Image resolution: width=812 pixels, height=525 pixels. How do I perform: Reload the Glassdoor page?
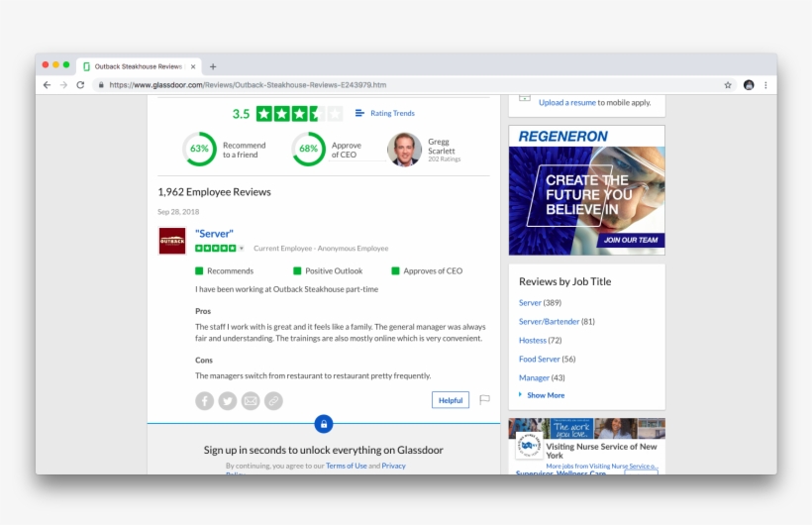pos(80,85)
